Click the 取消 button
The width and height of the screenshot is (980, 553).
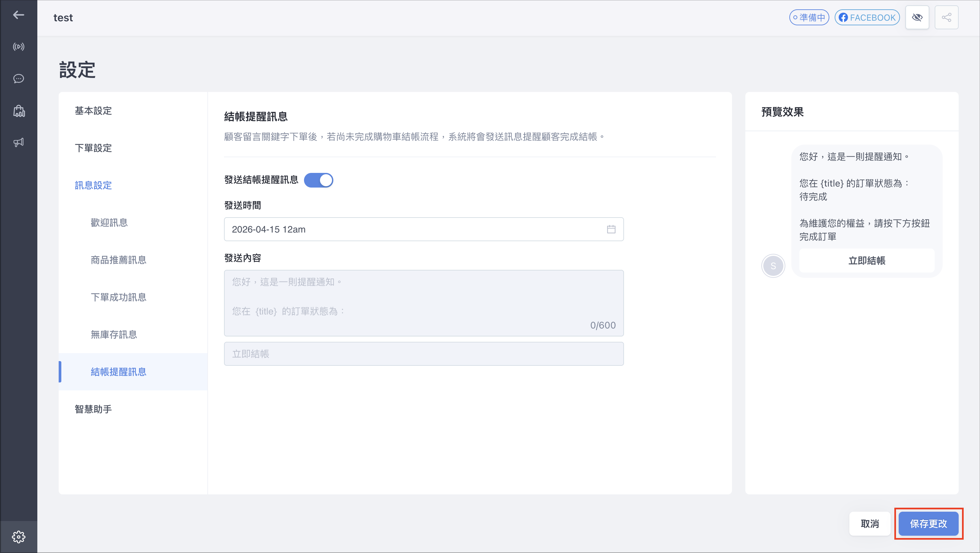pos(870,524)
